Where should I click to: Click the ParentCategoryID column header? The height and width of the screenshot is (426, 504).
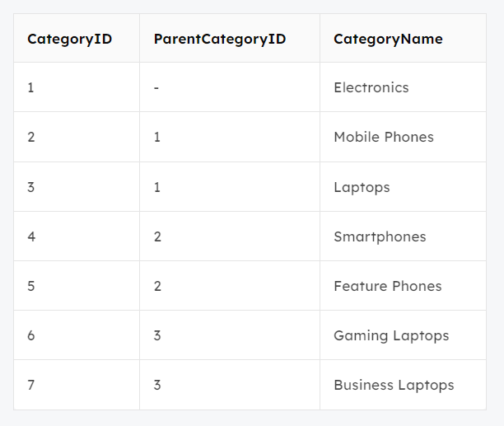pos(220,39)
